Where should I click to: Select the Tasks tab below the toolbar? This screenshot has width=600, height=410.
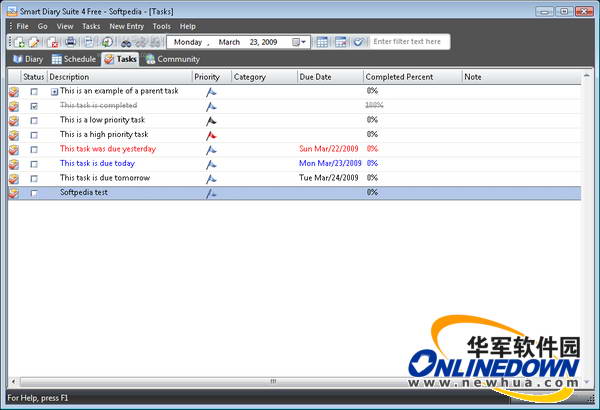[120, 59]
